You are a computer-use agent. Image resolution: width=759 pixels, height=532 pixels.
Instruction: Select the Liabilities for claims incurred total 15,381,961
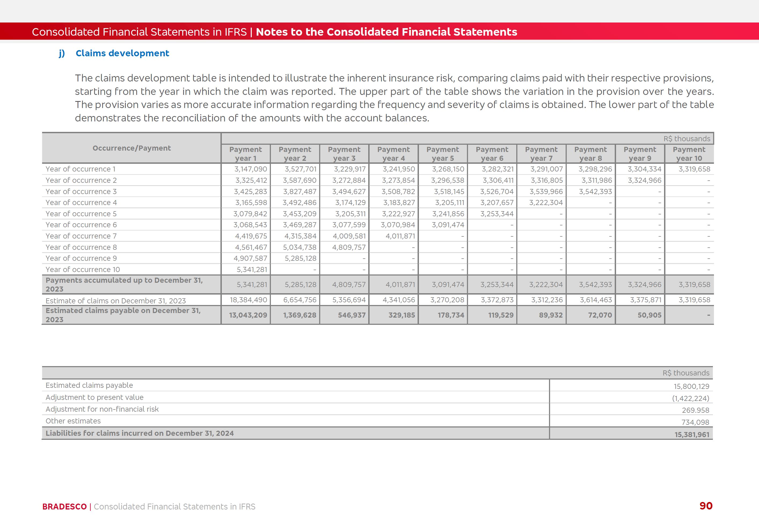click(692, 434)
